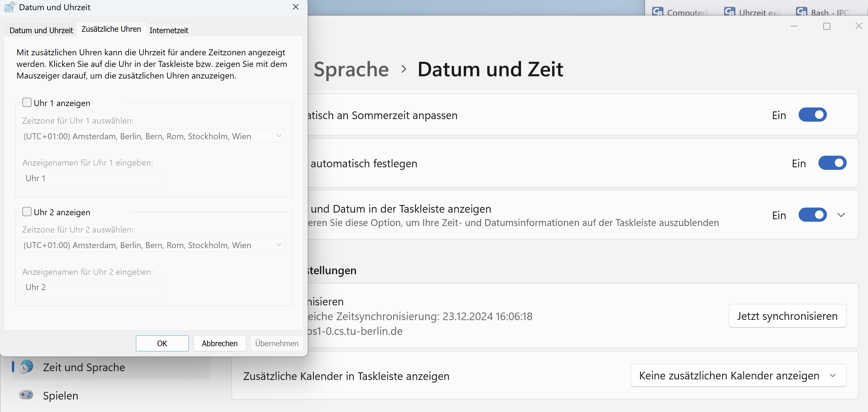Click the ComputerBase browser tab icon

coord(658,12)
